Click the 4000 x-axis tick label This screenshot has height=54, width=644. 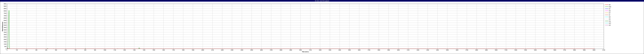coord(398,50)
